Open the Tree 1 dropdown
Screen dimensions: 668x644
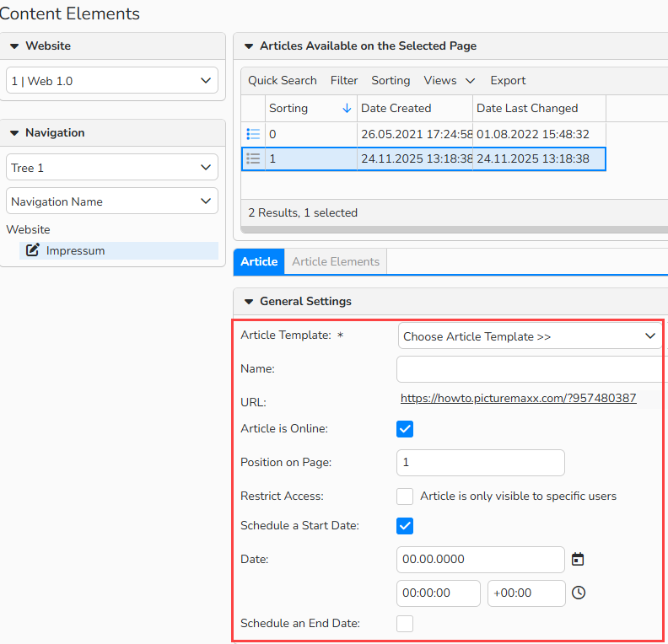coord(112,167)
